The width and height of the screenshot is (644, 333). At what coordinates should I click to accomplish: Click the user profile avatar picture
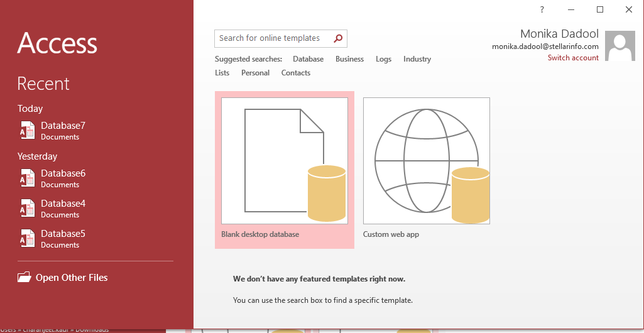click(619, 46)
